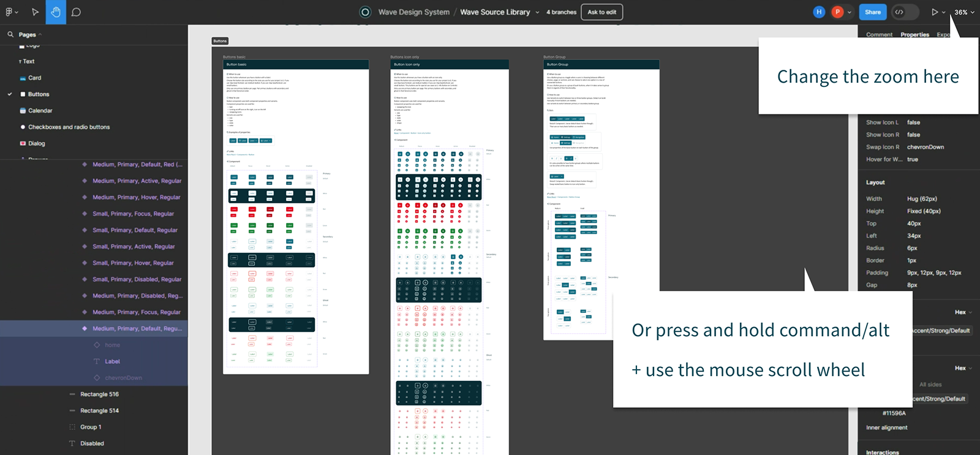The width and height of the screenshot is (980, 455).
Task: Select the Comment bubble tool
Action: pyautogui.click(x=76, y=12)
